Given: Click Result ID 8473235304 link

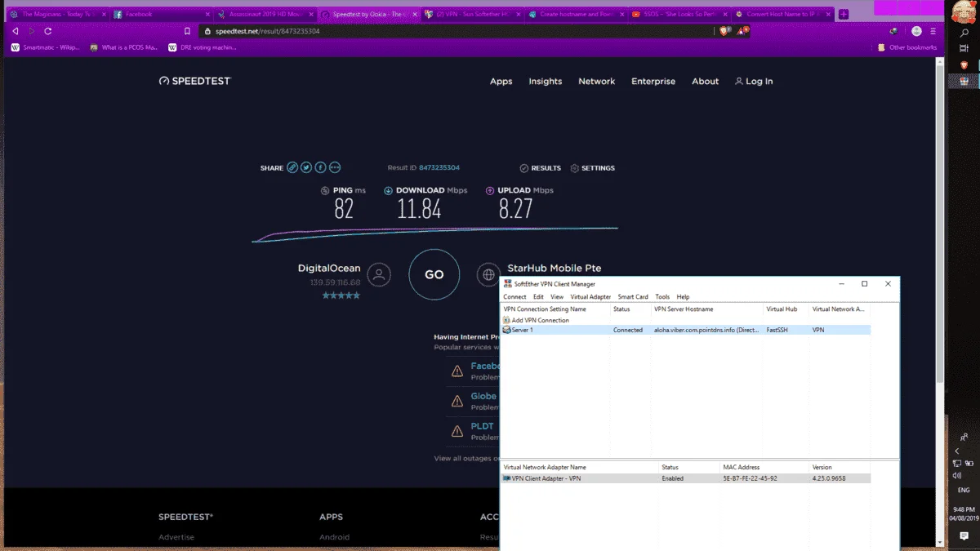Looking at the screenshot, I should coord(439,168).
